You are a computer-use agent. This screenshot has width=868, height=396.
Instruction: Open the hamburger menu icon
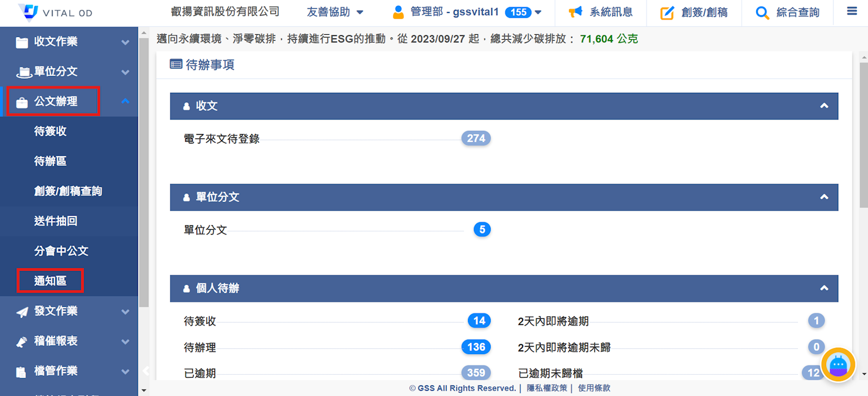point(852,11)
